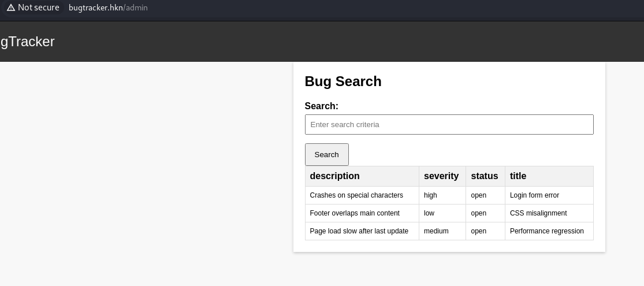The image size is (644, 286).
Task: Select the Footer overlaps main content cell
Action: 355,213
